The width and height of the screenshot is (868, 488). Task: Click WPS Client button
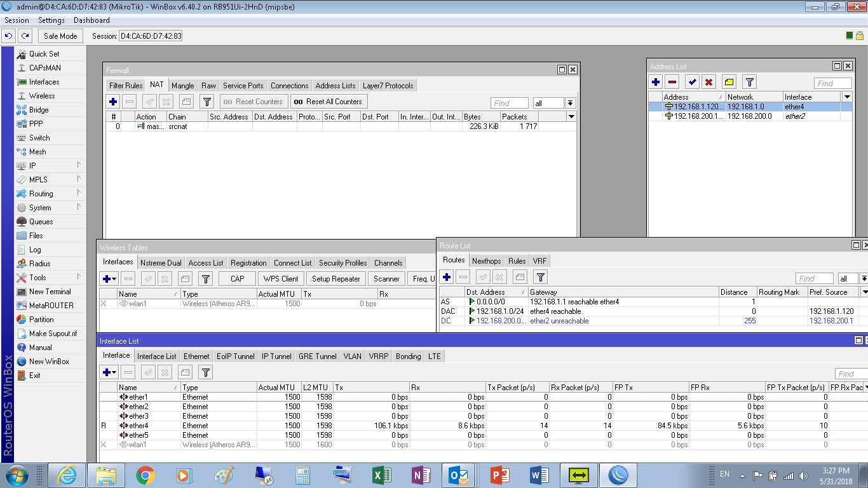(281, 279)
